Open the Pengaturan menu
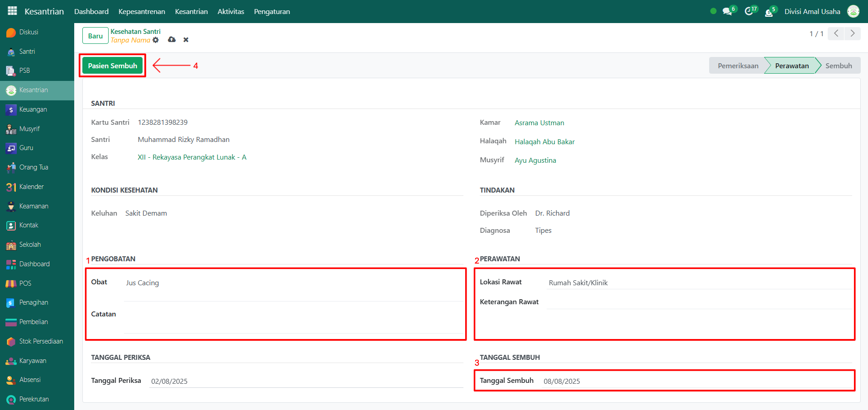 272,11
